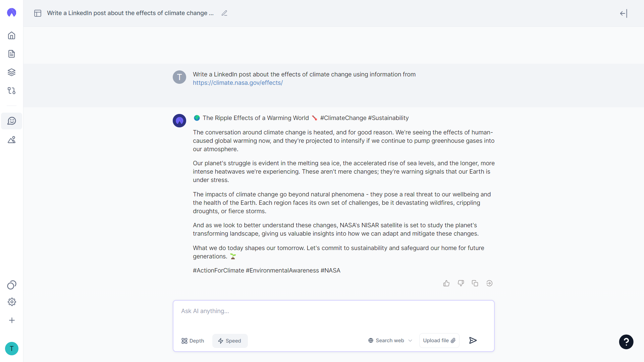
Task: Open the workflow branch icon in sidebar
Action: point(12,91)
